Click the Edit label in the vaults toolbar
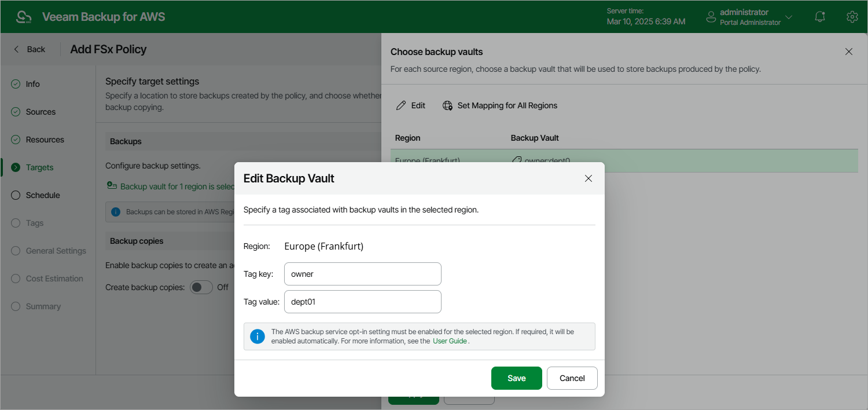The image size is (868, 410). coord(418,105)
